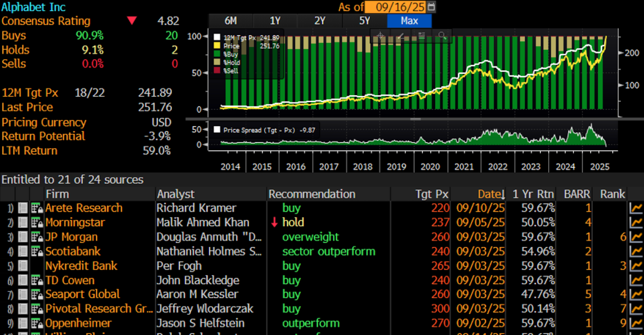Open the chart icon for Oppenheimer row
The width and height of the screenshot is (644, 335).
(x=636, y=323)
